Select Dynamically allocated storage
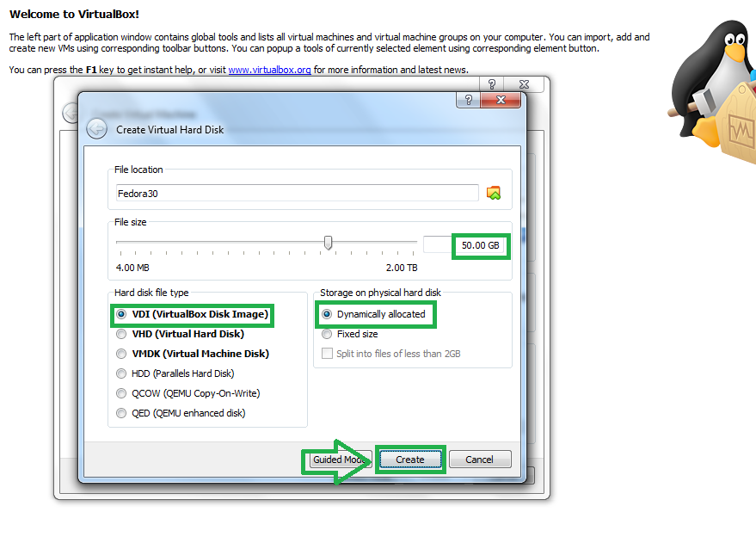The height and width of the screenshot is (543, 756). (373, 314)
